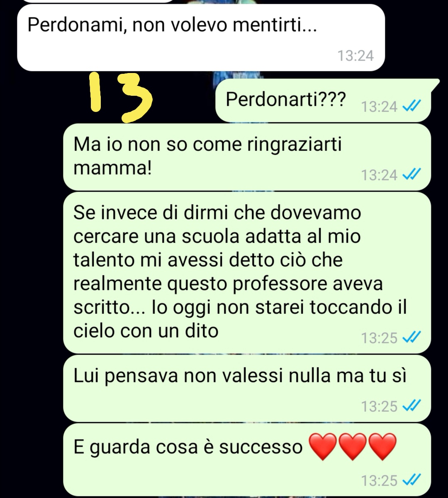Click the last red heart emoji

click(382, 447)
